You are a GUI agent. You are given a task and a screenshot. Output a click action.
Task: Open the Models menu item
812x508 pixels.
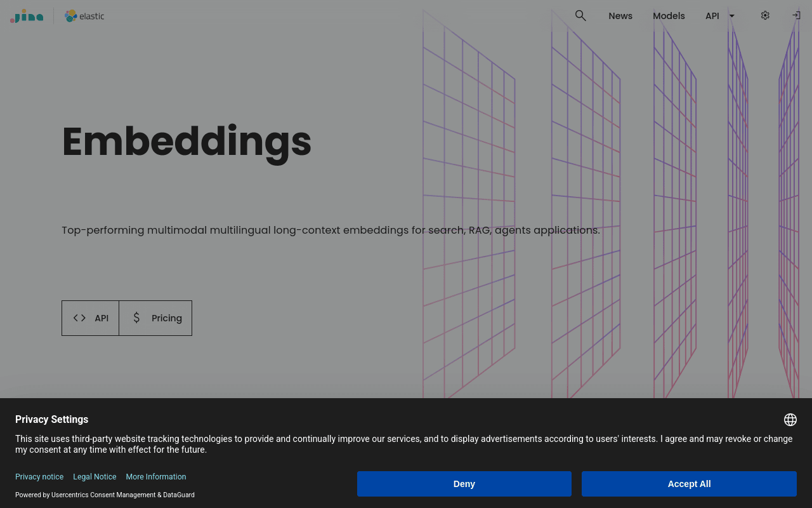(669, 16)
